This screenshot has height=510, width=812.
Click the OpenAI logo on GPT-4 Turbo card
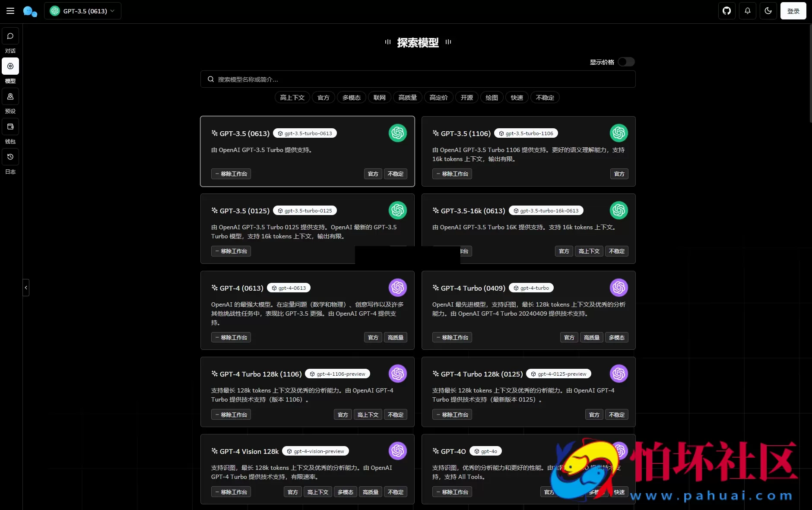click(619, 288)
